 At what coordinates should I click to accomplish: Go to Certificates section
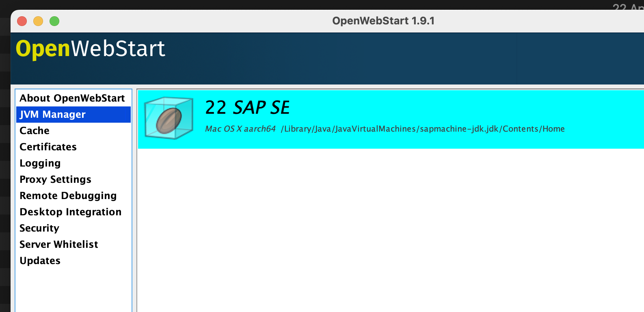coord(73,147)
